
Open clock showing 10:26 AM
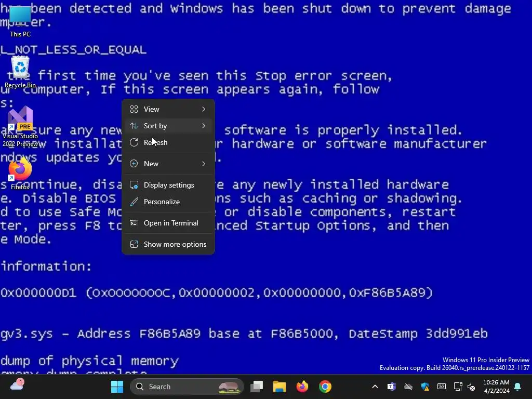click(x=496, y=387)
